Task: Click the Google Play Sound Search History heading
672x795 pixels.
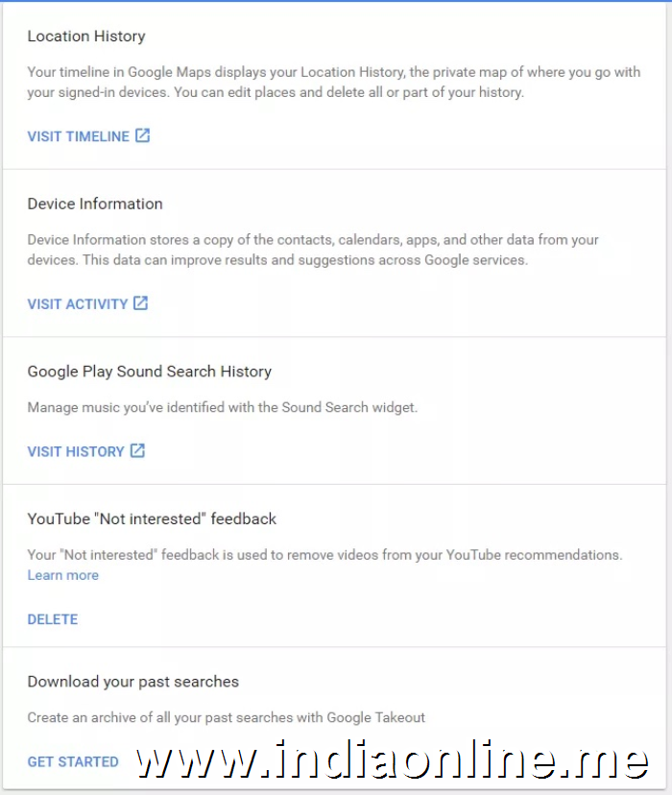Action: (150, 372)
